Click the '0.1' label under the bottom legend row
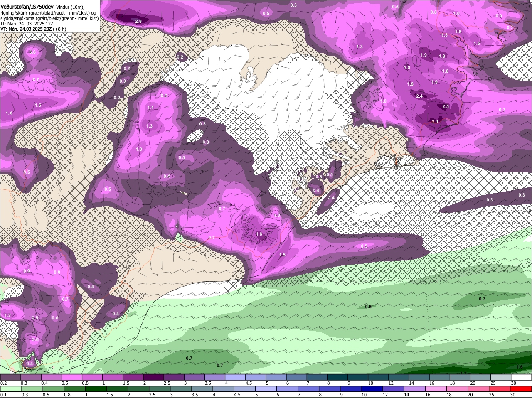This screenshot has height=398, width=532. click(3, 395)
